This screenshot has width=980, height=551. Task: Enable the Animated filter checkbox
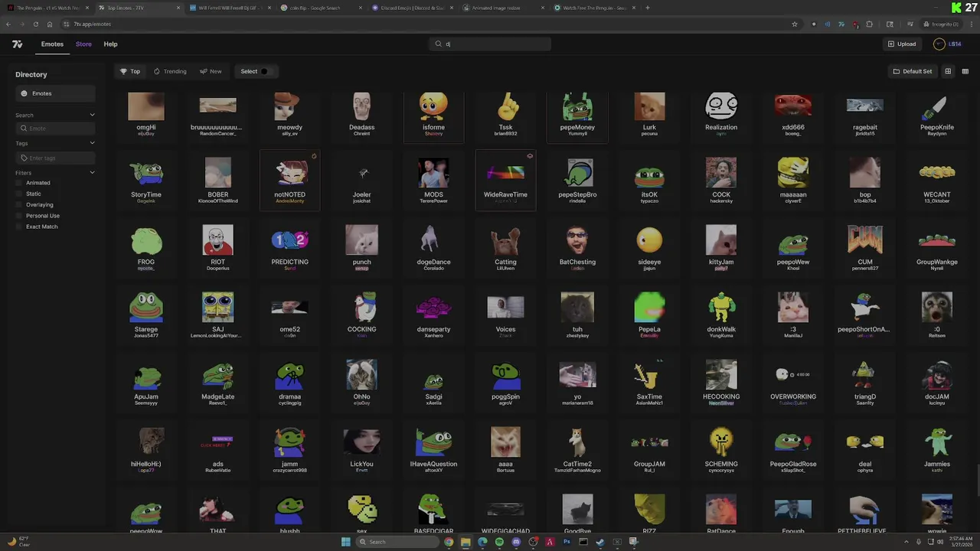[x=19, y=183]
